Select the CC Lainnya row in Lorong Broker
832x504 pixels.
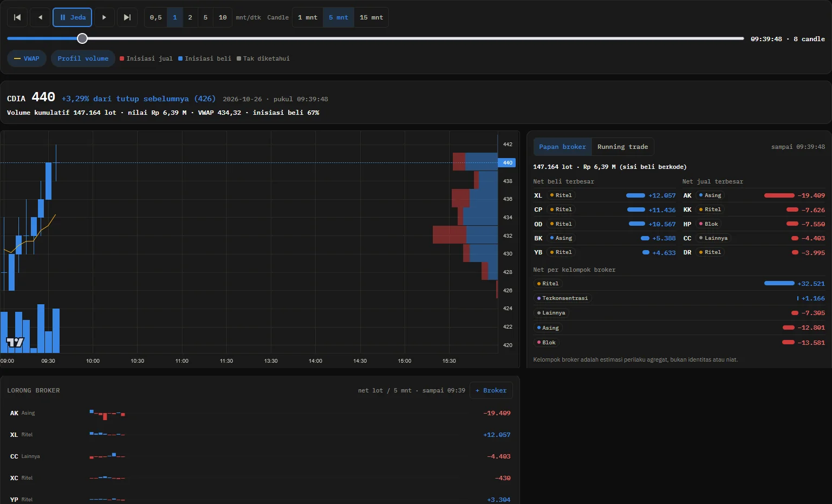click(260, 456)
